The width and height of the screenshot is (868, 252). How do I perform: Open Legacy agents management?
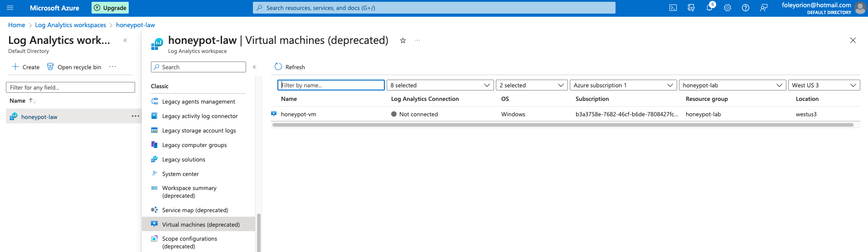(x=199, y=101)
